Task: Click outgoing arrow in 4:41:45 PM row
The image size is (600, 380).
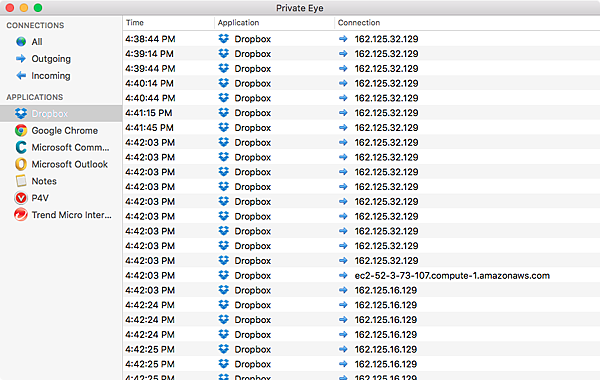Action: tap(343, 127)
